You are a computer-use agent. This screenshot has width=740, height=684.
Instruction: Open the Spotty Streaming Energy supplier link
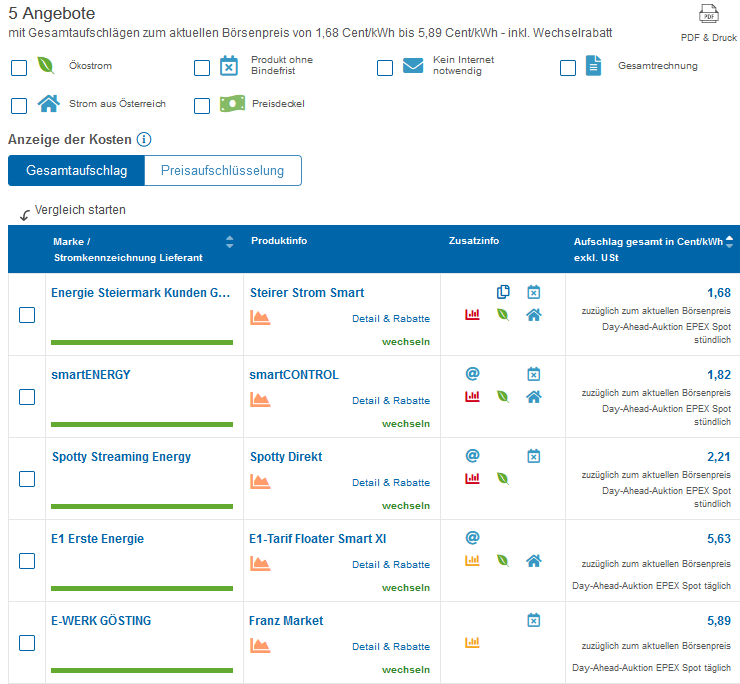coord(121,457)
